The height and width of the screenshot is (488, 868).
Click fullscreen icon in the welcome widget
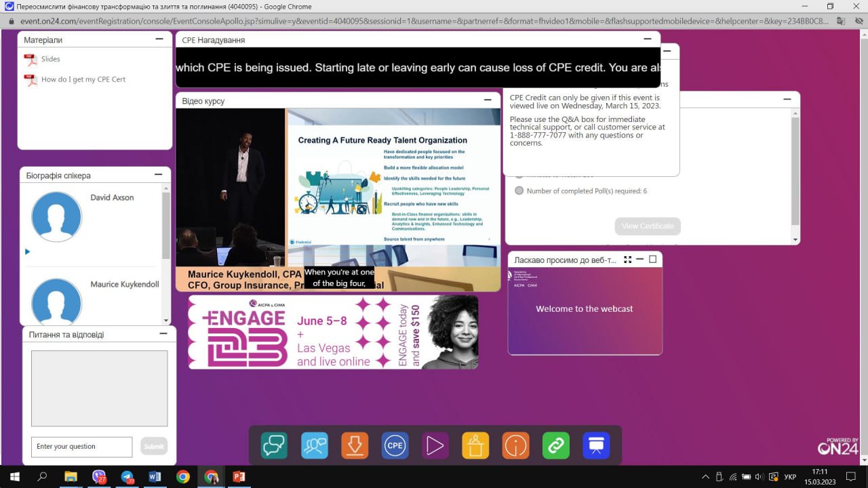click(627, 260)
